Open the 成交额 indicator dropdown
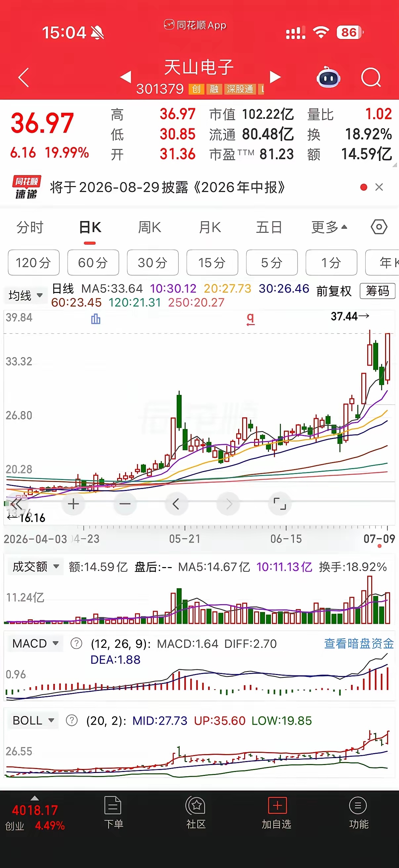Viewport: 399px width, 868px height. point(36,567)
